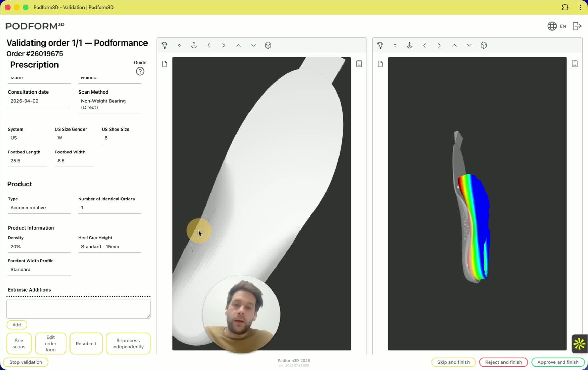588x370 pixels.
Task: Click the Heel Cup Height field
Action: coord(110,247)
